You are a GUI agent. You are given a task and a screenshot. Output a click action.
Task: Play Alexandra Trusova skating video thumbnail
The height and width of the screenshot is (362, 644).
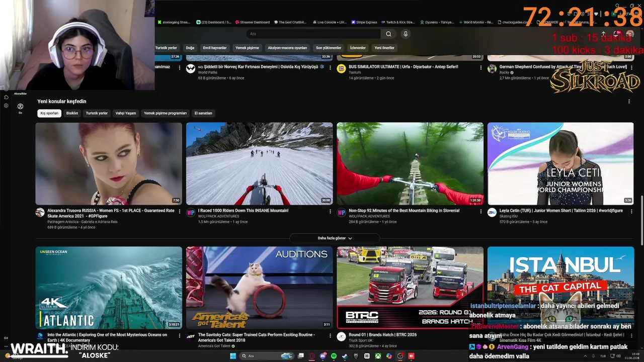(109, 164)
